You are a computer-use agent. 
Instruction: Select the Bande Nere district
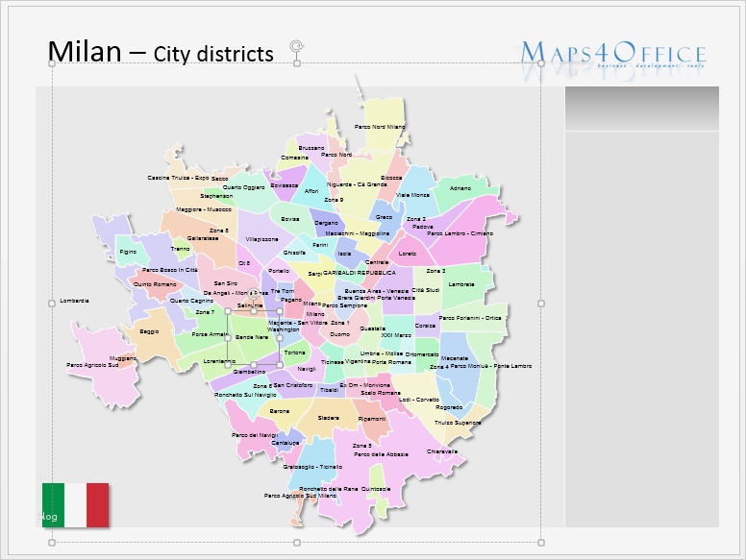[252, 337]
